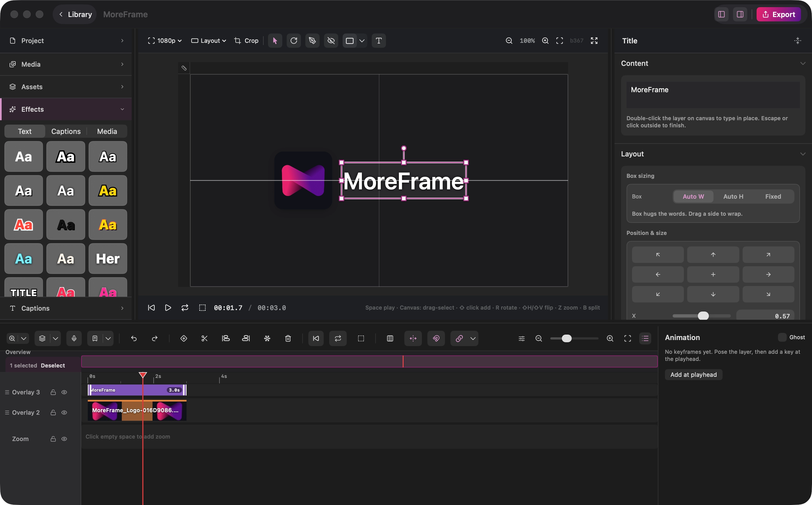812x505 pixels.
Task: Lock the Zoom track
Action: click(53, 439)
